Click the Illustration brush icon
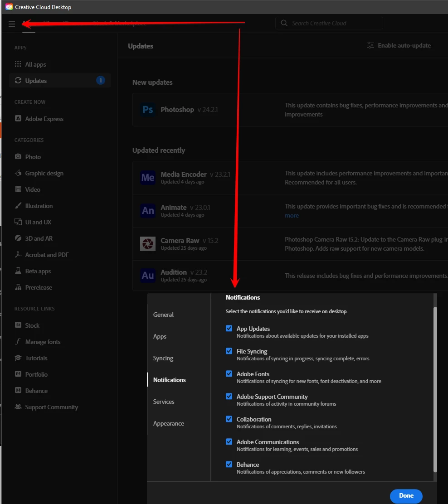Screen dimensions: 448x504 (x=18, y=205)
